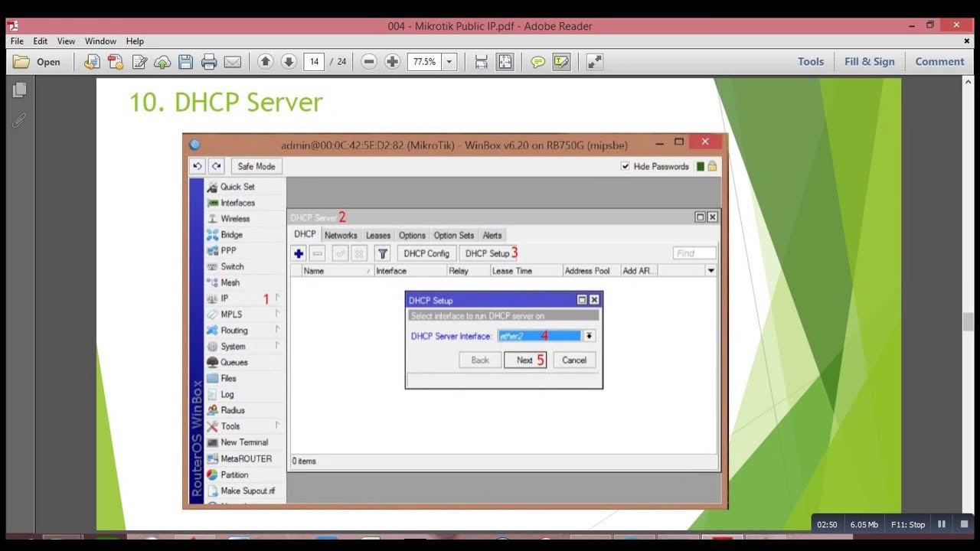
Task: Zoom in using the plus button
Action: coord(393,62)
